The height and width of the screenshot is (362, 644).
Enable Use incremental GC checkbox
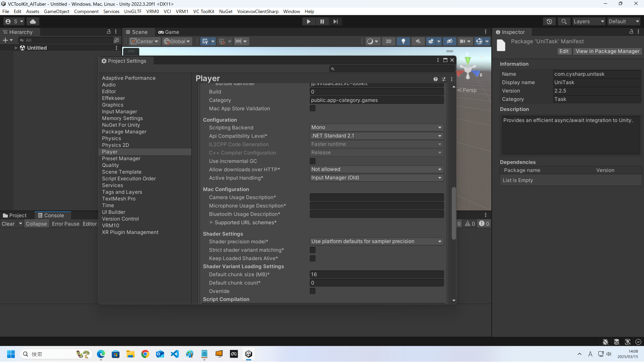point(312,161)
